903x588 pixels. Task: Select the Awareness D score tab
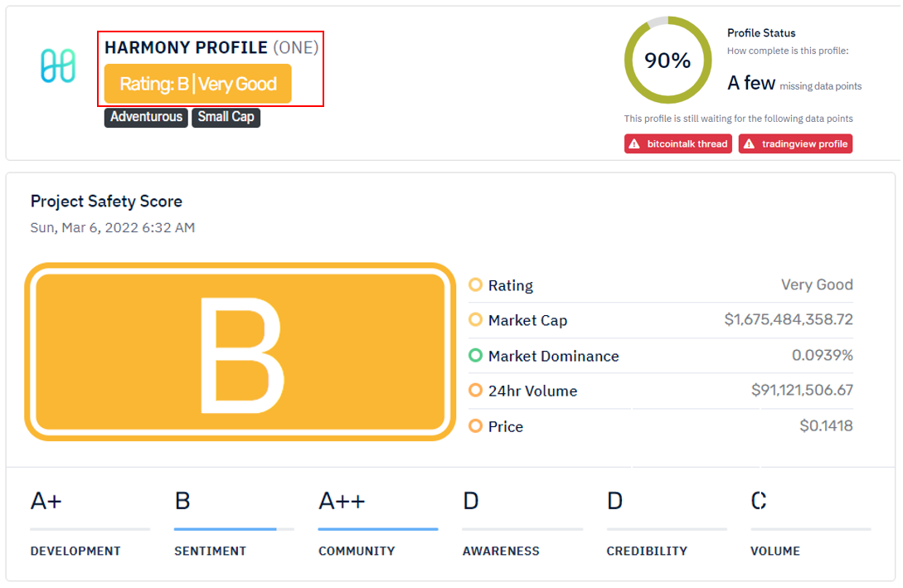click(x=522, y=524)
